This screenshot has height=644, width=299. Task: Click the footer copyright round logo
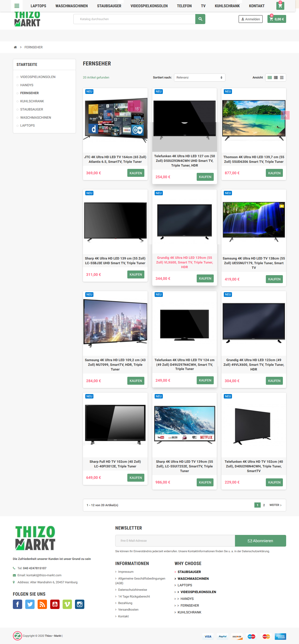(x=18, y=636)
